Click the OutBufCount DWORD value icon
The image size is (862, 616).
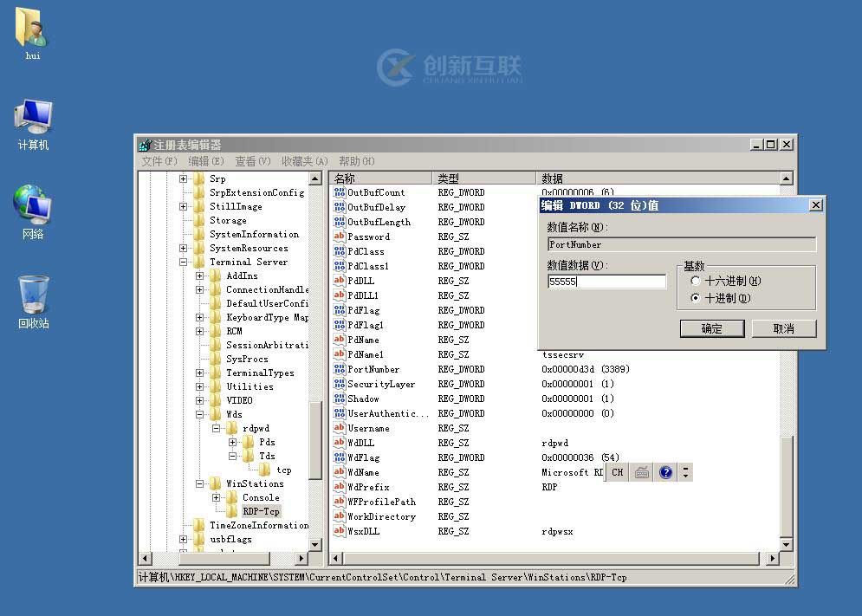(x=340, y=192)
